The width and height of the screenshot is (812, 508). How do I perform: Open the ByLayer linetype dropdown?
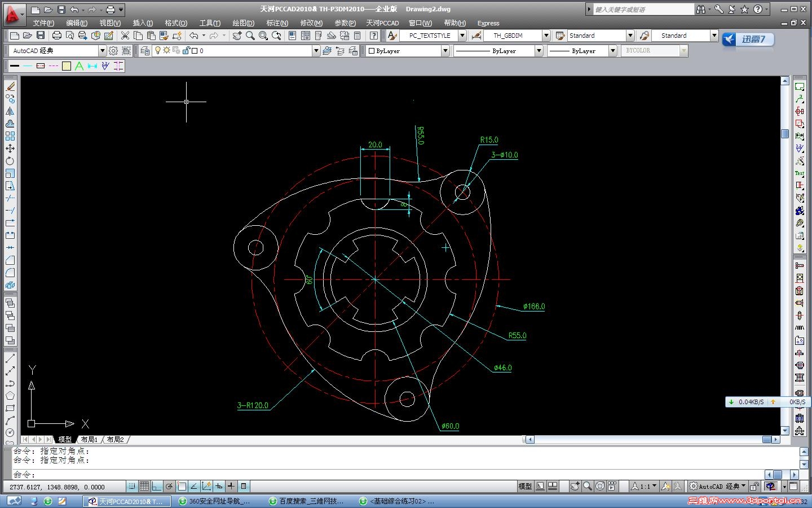tap(498, 51)
